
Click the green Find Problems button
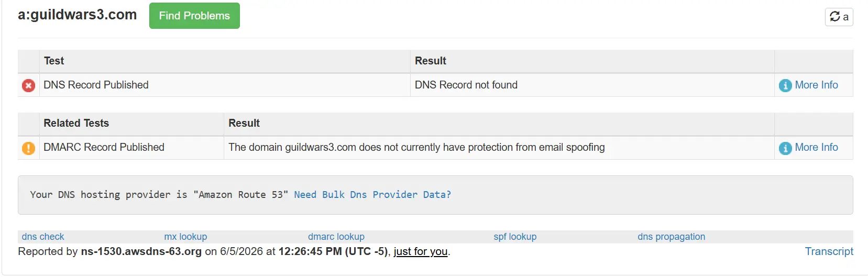(x=194, y=16)
